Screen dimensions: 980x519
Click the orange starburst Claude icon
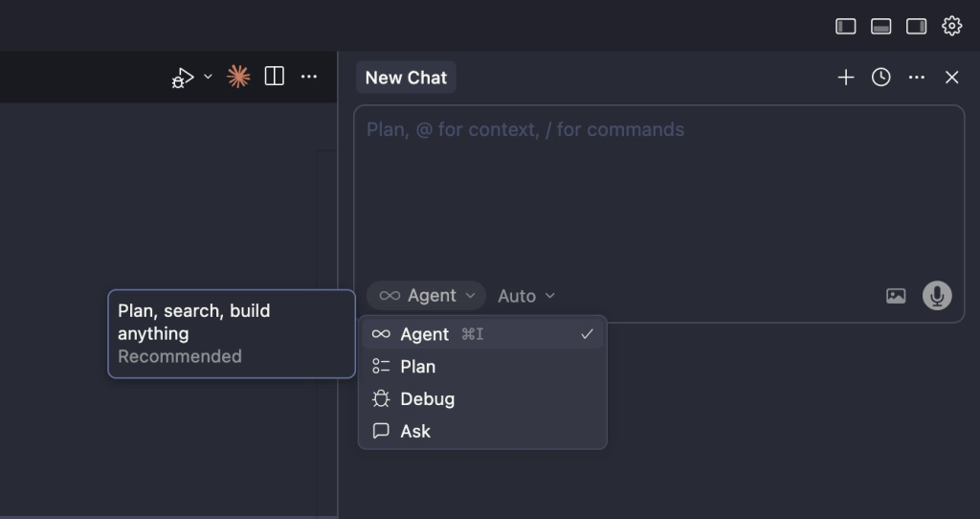tap(238, 77)
